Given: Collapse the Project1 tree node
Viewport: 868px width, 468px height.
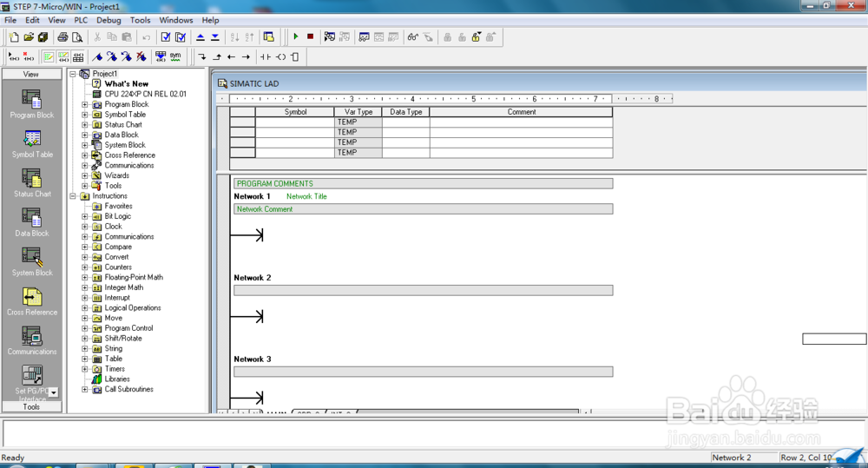Looking at the screenshot, I should pos(73,74).
